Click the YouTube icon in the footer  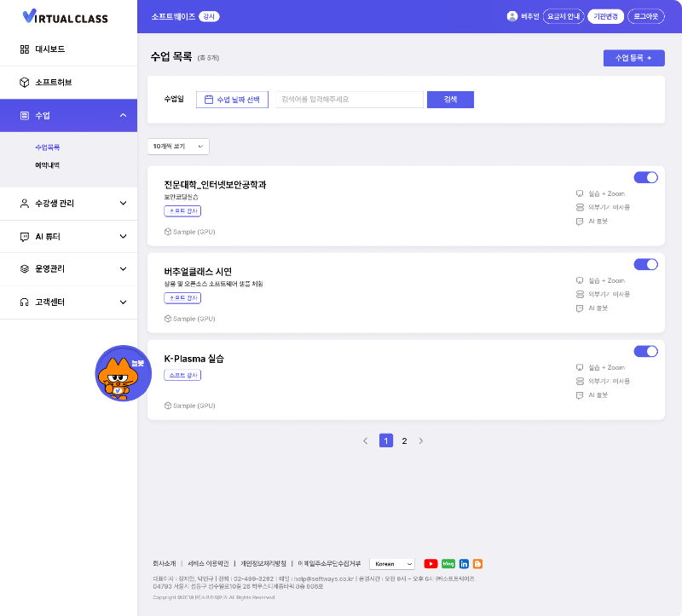click(431, 563)
